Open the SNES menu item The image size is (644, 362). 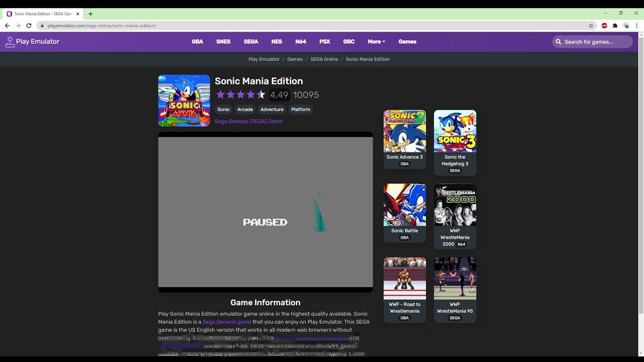tap(223, 42)
